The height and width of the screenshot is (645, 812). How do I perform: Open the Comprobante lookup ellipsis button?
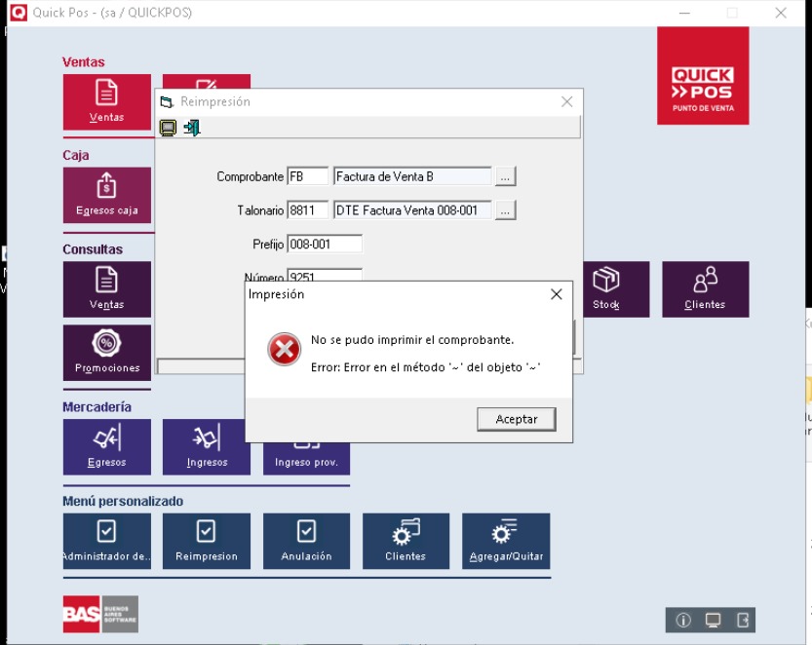coord(504,177)
